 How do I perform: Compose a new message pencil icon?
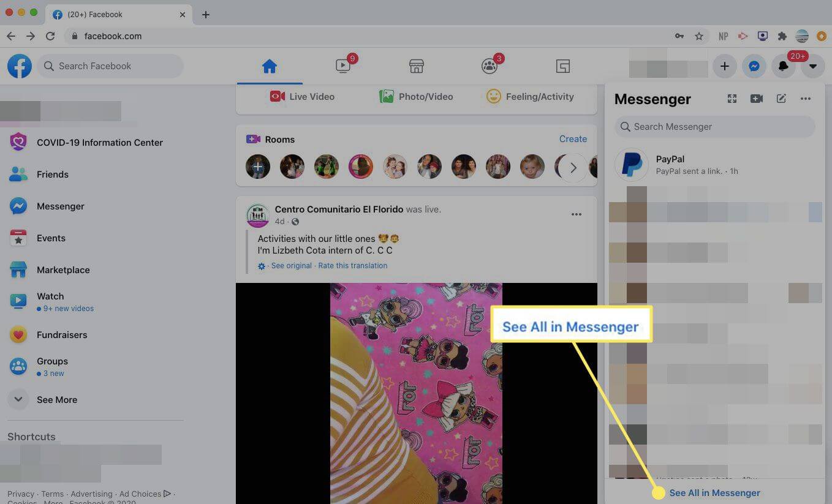[781, 99]
